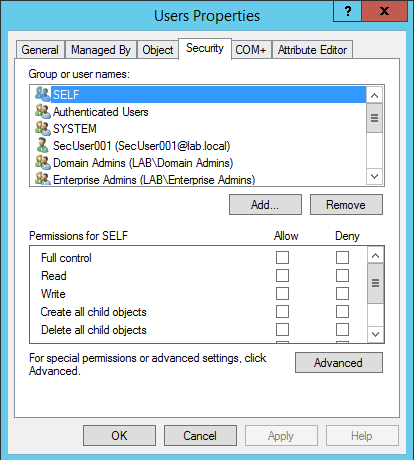Click the user list down-arrow

pyautogui.click(x=375, y=176)
